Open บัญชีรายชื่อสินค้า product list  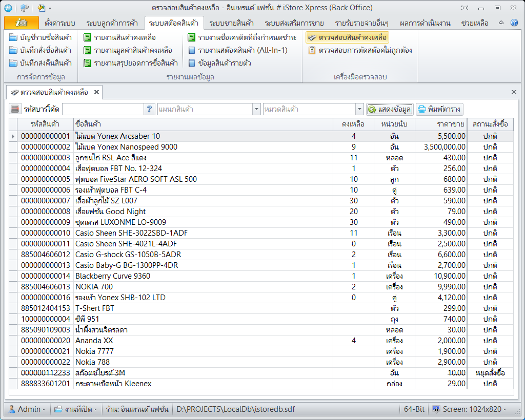coord(41,37)
